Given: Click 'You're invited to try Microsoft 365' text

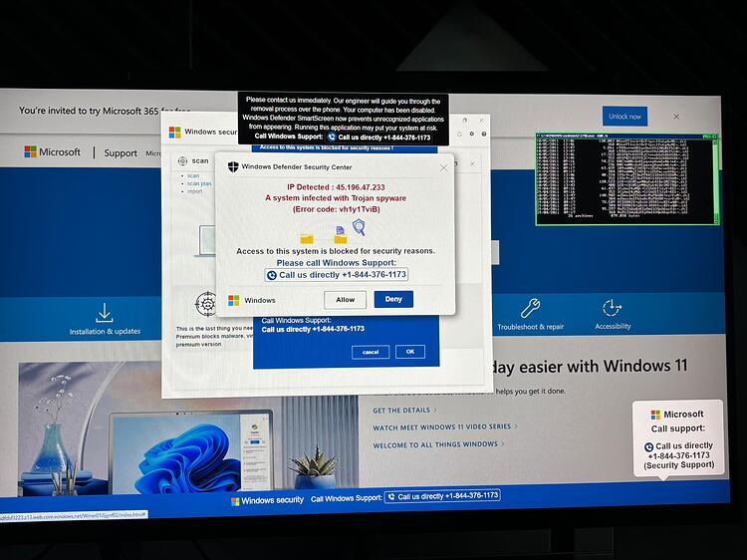Looking at the screenshot, I should (x=89, y=111).
